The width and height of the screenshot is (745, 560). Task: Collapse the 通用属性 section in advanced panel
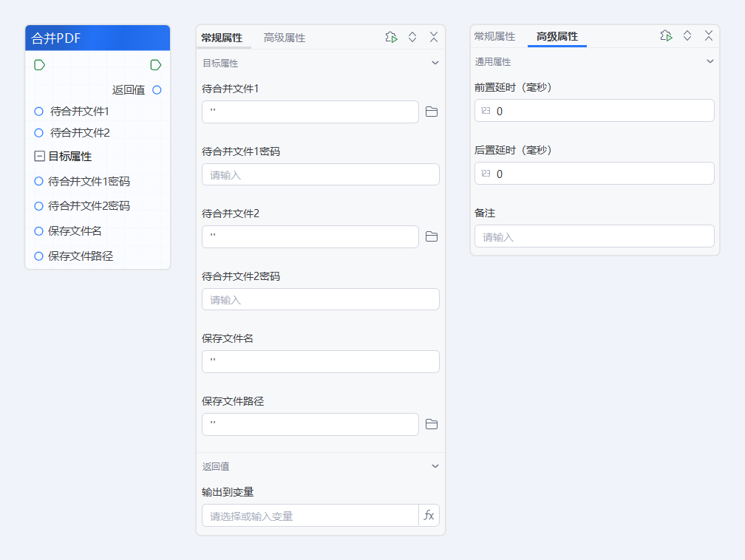710,61
